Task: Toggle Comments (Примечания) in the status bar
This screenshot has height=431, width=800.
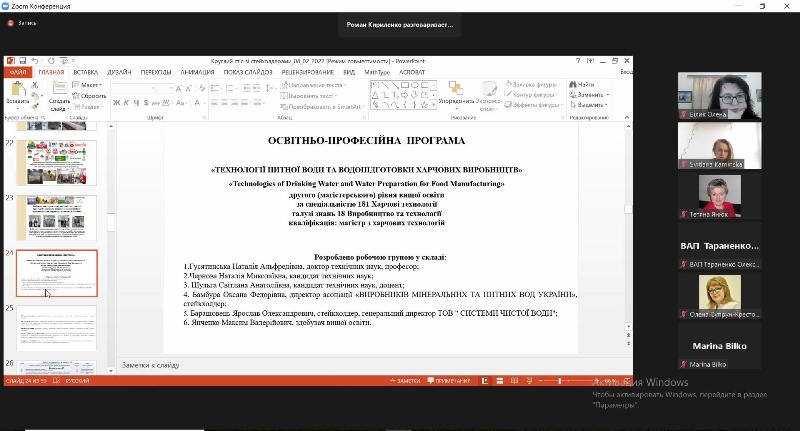Action: tap(449, 381)
